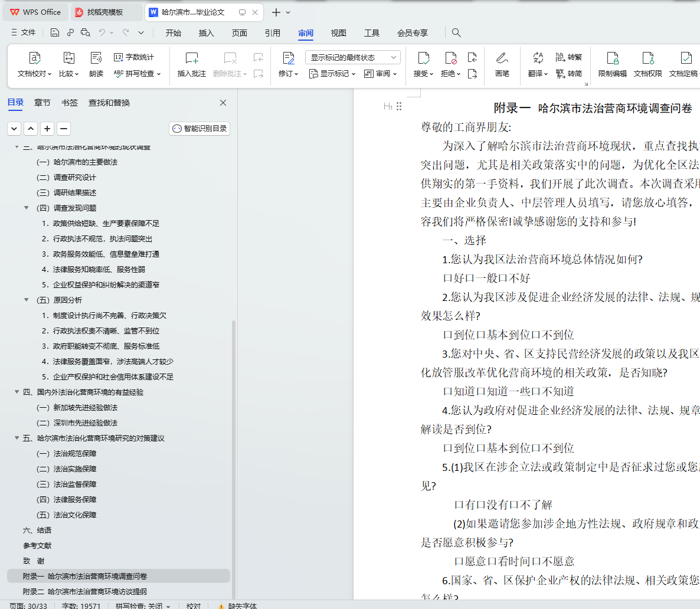Click the undo arrow icon

[x=102, y=32]
